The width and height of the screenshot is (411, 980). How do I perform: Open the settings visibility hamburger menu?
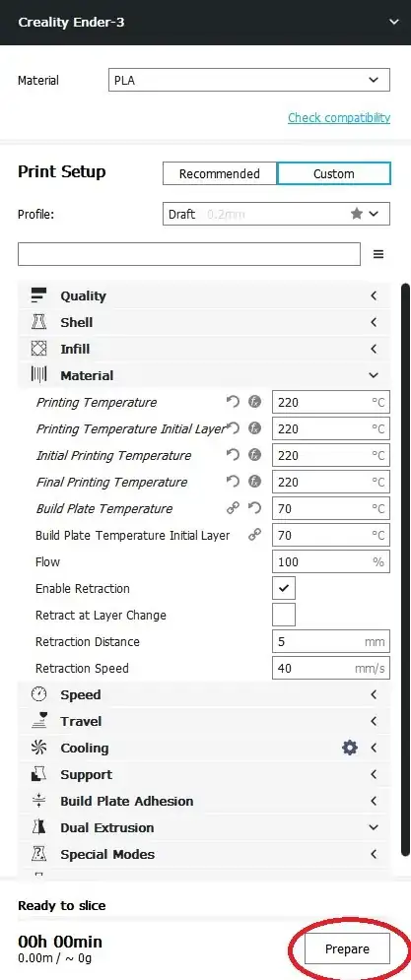click(378, 254)
